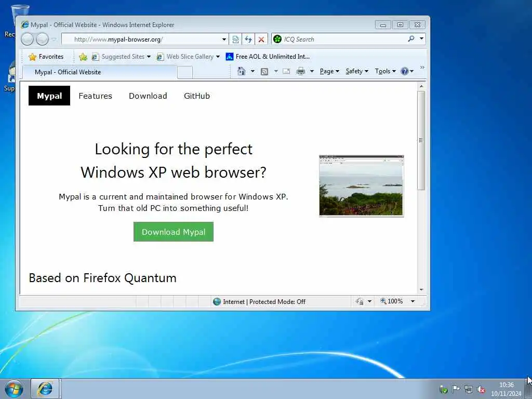Expand the Home button dropdown arrow

[252, 71]
